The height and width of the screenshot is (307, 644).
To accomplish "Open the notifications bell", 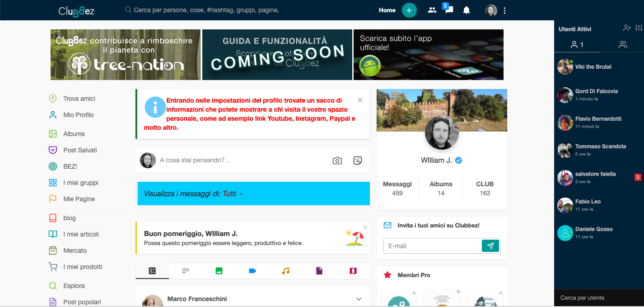I will tap(467, 10).
